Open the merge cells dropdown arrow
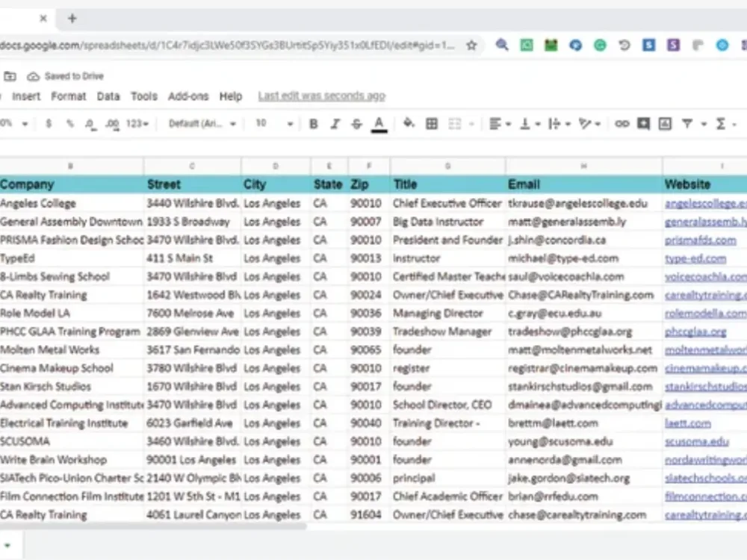This screenshot has height=560, width=747. click(x=471, y=124)
